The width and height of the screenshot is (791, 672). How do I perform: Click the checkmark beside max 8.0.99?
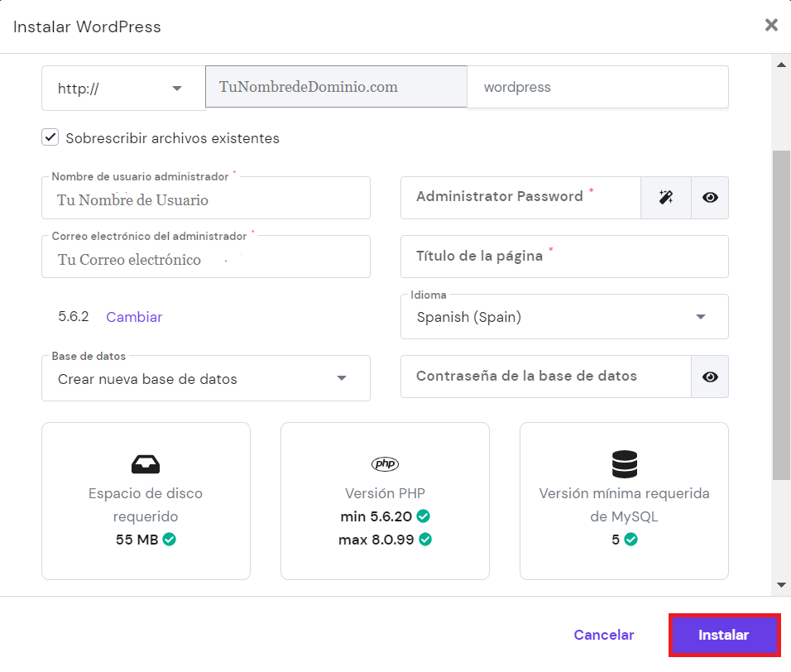point(424,538)
